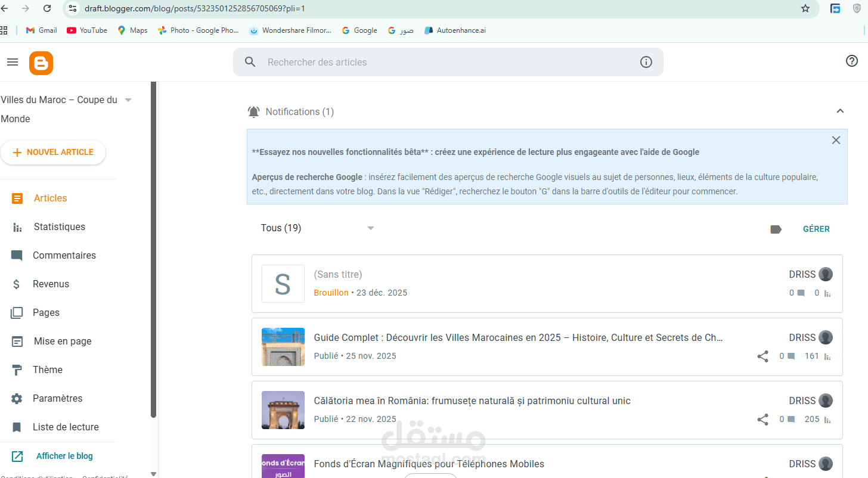Click the search info icon

pos(646,62)
